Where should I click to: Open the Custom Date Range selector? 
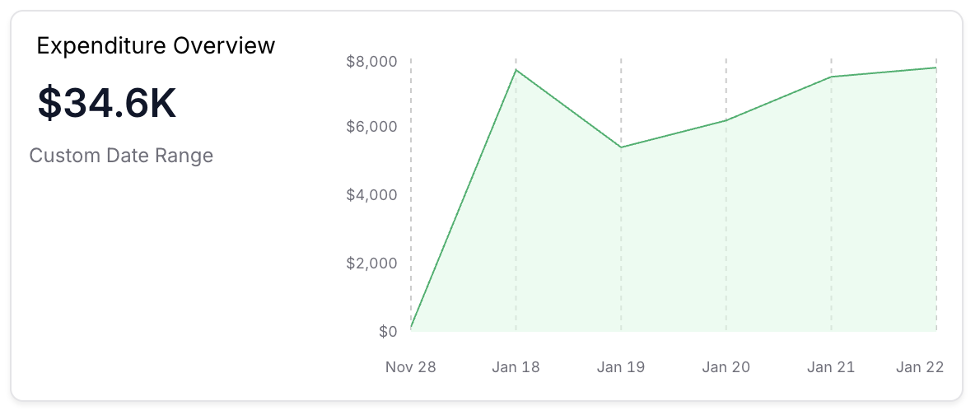tap(121, 156)
